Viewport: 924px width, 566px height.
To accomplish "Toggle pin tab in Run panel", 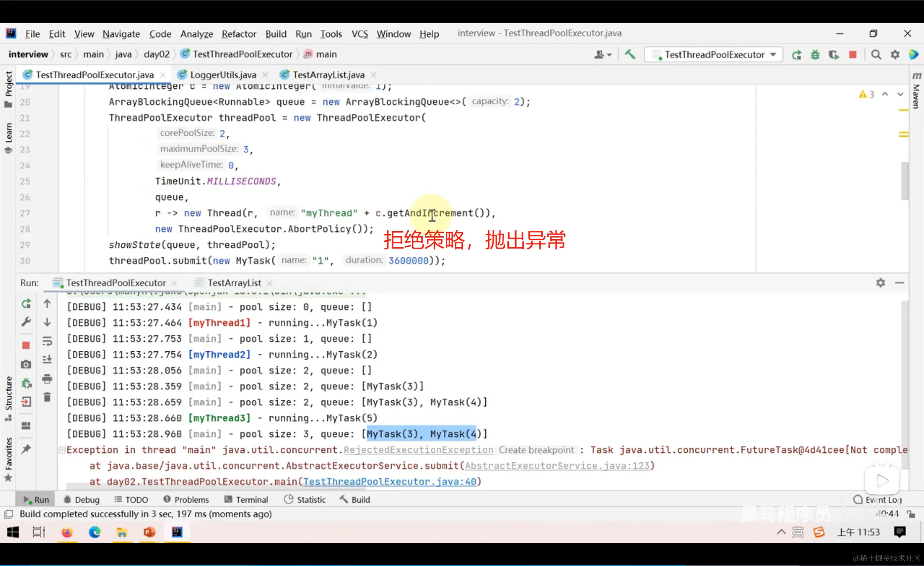I will [x=26, y=449].
